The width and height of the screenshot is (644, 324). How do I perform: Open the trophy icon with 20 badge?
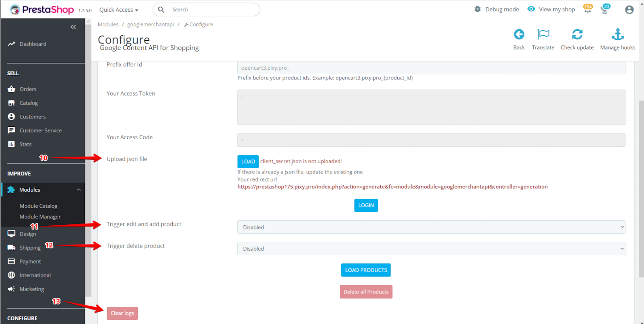click(605, 9)
